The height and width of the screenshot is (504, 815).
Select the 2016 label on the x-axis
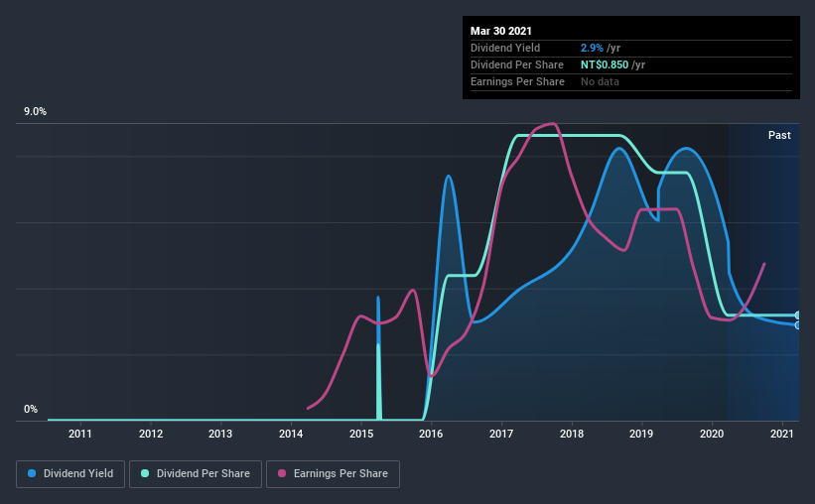point(431,434)
